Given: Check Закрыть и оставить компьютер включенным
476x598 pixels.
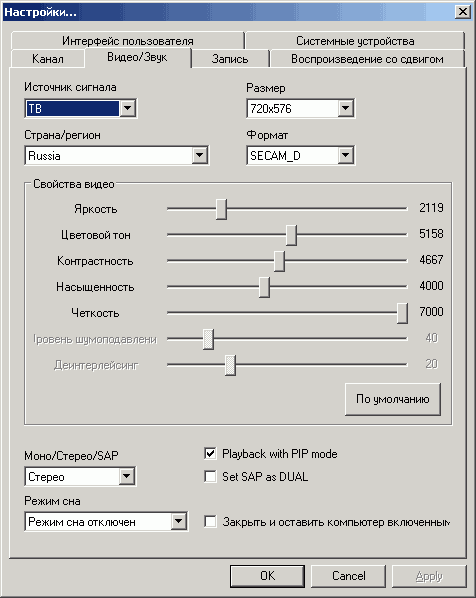Looking at the screenshot, I should 210,521.
